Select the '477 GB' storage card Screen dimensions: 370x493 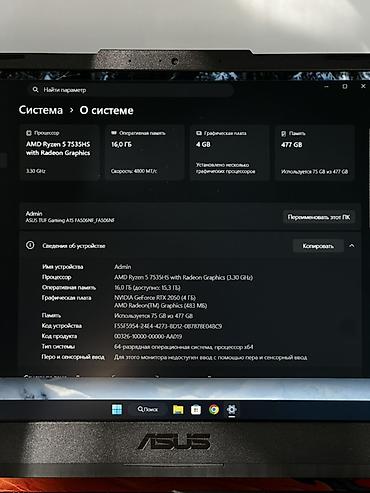[314, 153]
